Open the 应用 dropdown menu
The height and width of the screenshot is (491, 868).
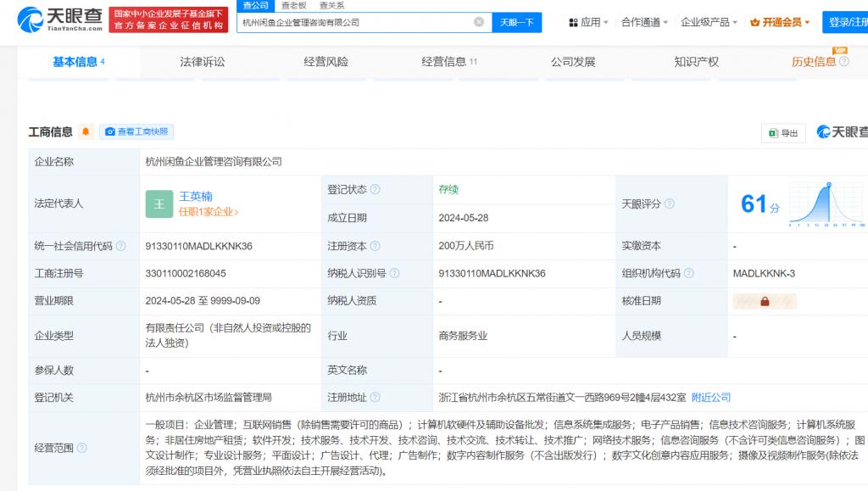point(588,22)
